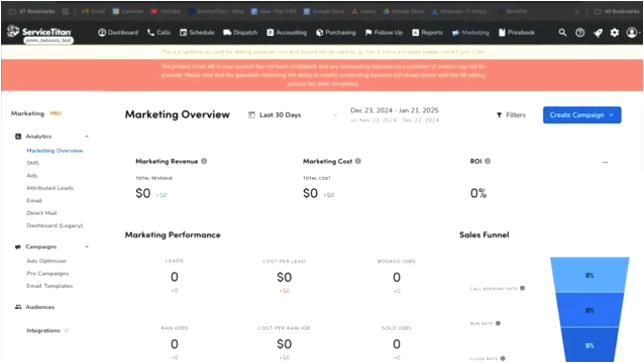The image size is (644, 363).
Task: Open the Google Docs bookmark
Action: [x=324, y=11]
